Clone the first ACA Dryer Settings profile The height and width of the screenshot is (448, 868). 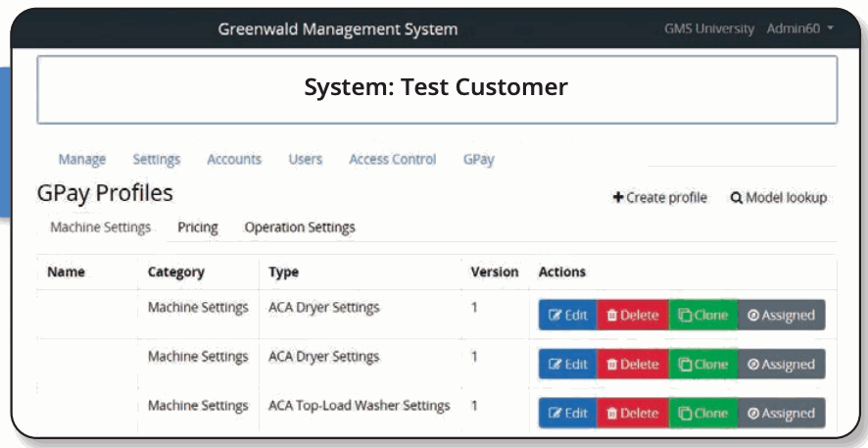point(703,315)
